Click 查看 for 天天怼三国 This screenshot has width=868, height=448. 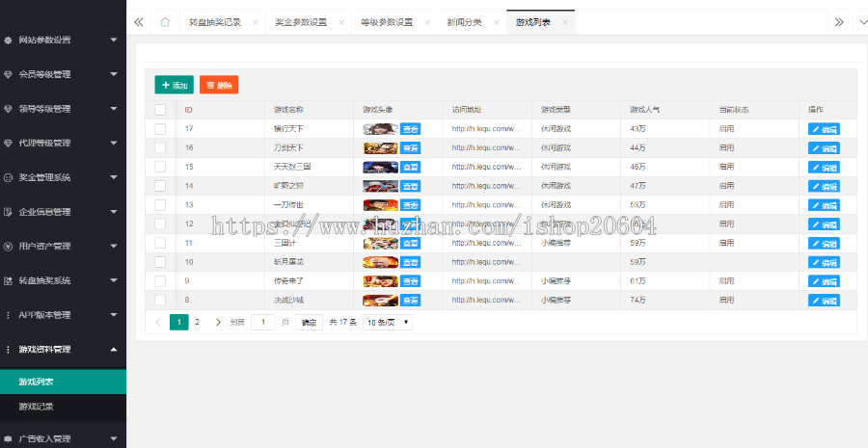point(410,167)
